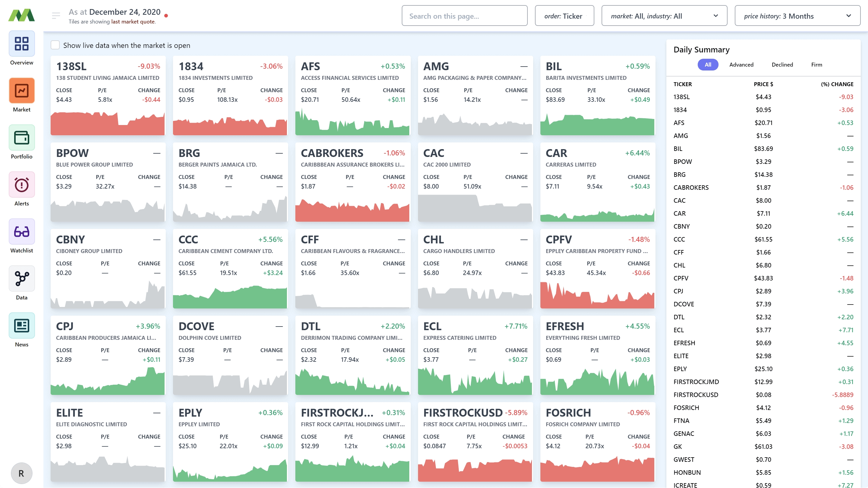Viewport: 868px width, 488px height.
Task: Open the BIL Barita Investments tile
Action: 597,96
